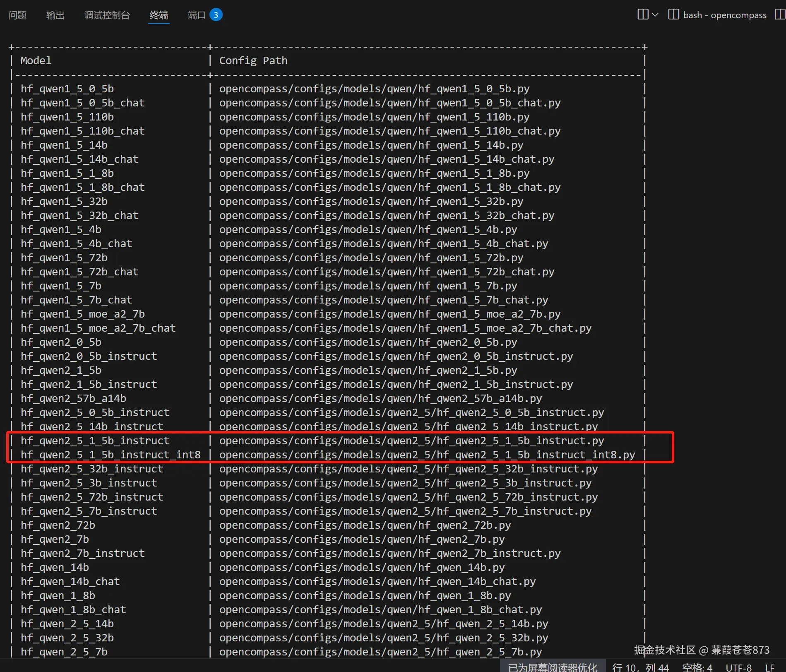
Task: Click the config path ending hf_qwen2_5_7b_instruct.py
Action: (406, 511)
